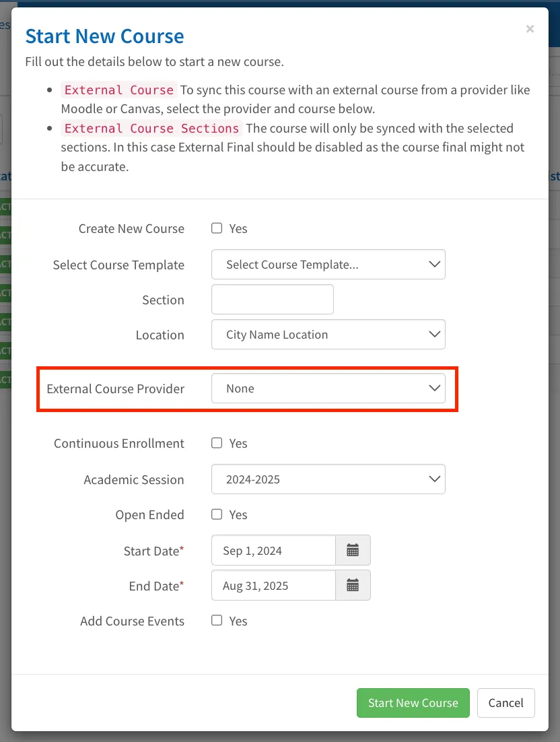Click the Yes label beside Create New Course

238,228
